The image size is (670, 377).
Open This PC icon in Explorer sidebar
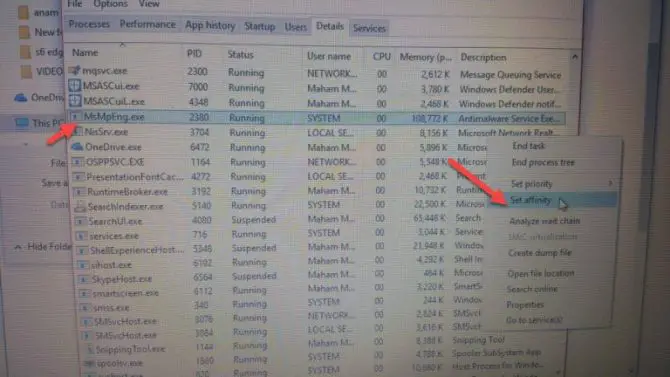pos(22,123)
